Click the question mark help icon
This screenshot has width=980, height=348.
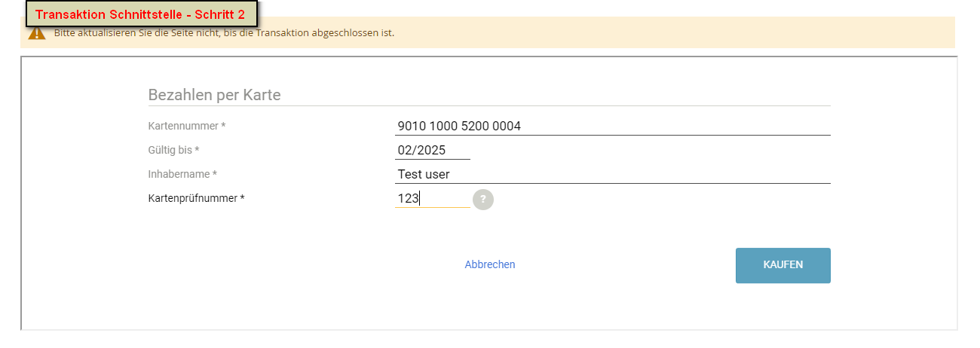pyautogui.click(x=483, y=199)
